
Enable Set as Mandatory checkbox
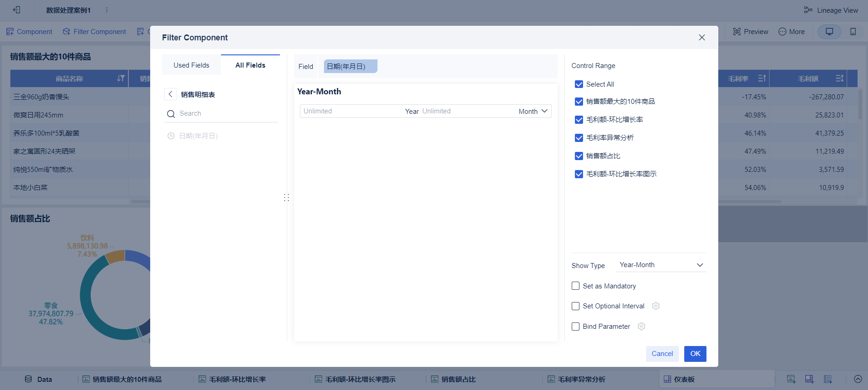pyautogui.click(x=576, y=286)
